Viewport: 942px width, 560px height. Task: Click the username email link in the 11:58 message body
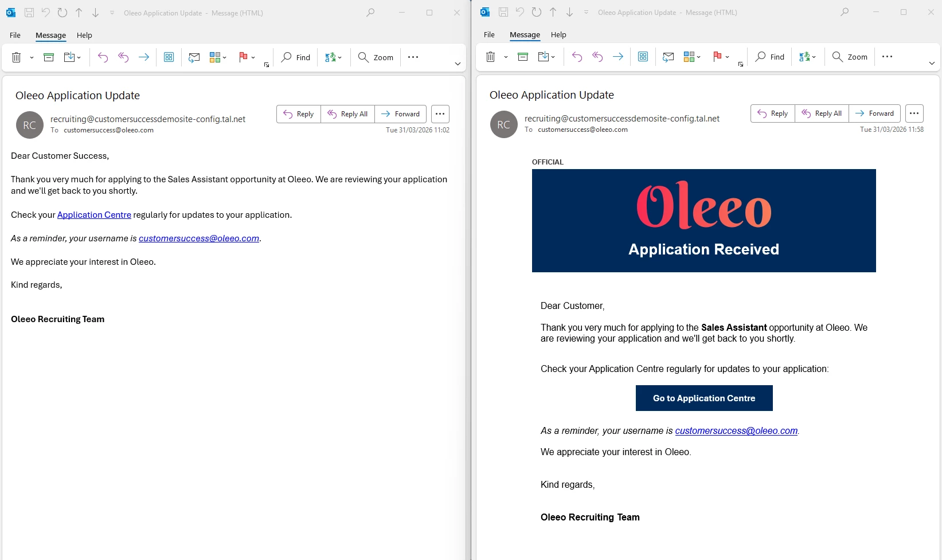point(736,431)
